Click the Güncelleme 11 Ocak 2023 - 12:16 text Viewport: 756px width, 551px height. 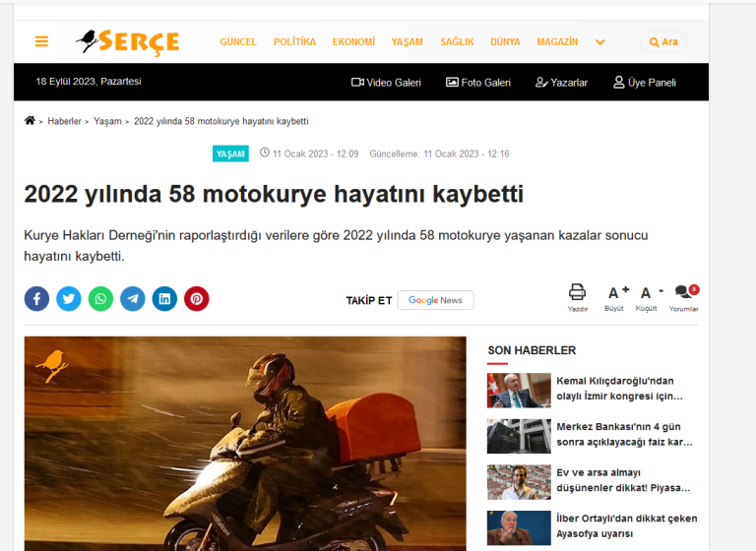[x=439, y=153]
